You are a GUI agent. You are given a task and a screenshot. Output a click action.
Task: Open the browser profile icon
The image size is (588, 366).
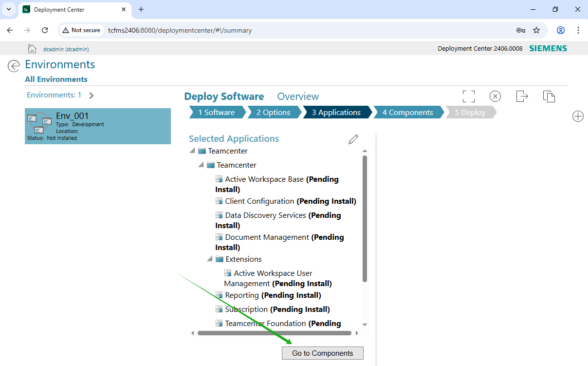coord(561,30)
